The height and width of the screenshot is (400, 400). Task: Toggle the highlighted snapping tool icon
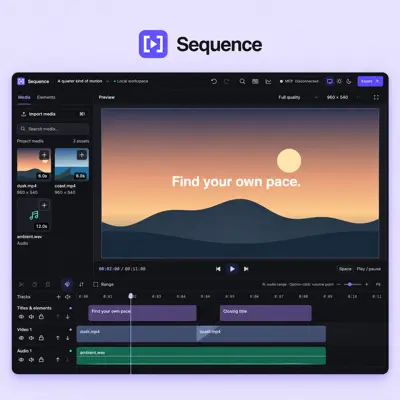pyautogui.click(x=67, y=284)
